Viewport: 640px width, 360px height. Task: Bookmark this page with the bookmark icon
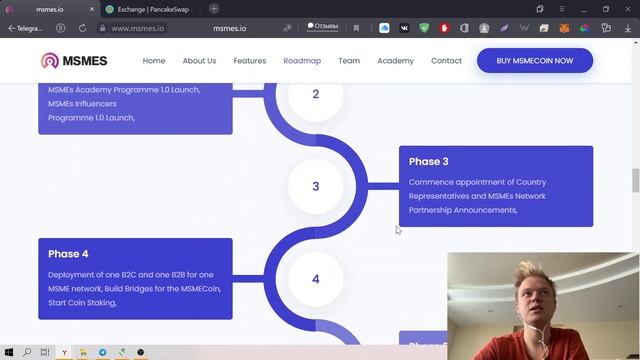tap(356, 28)
